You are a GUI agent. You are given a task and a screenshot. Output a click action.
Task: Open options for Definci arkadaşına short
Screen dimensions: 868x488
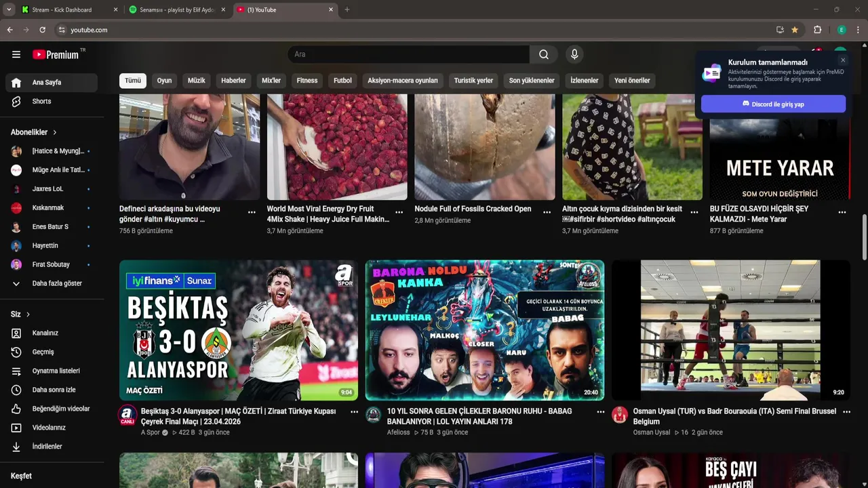tap(252, 212)
